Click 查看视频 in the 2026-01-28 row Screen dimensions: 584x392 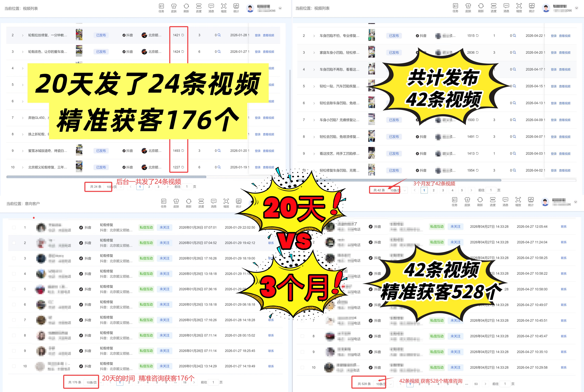tap(268, 35)
